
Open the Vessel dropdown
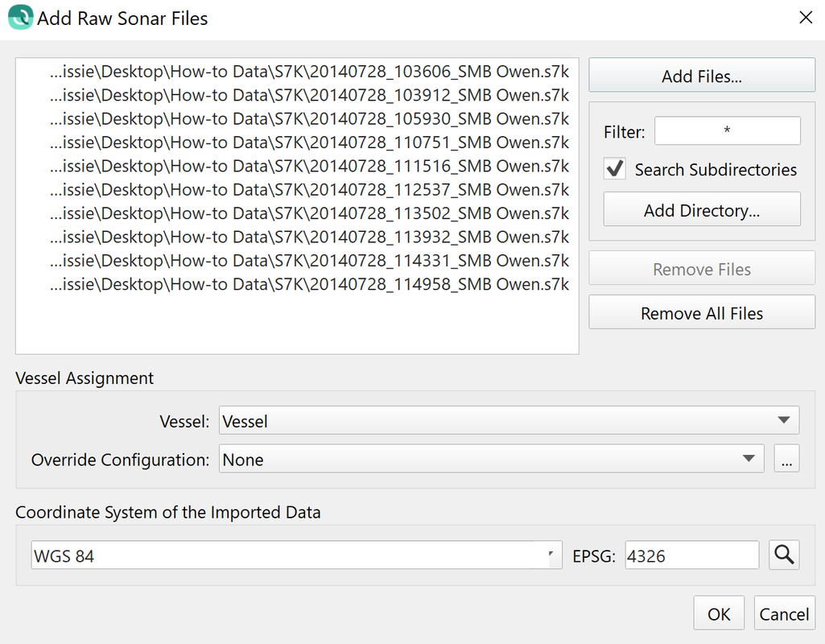coord(509,421)
